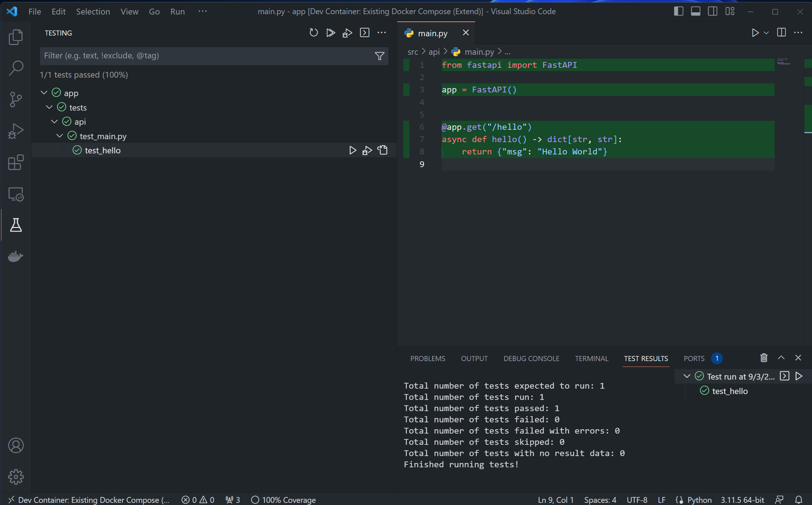Collapse the tests folder node
Image resolution: width=812 pixels, height=505 pixels.
(49, 107)
